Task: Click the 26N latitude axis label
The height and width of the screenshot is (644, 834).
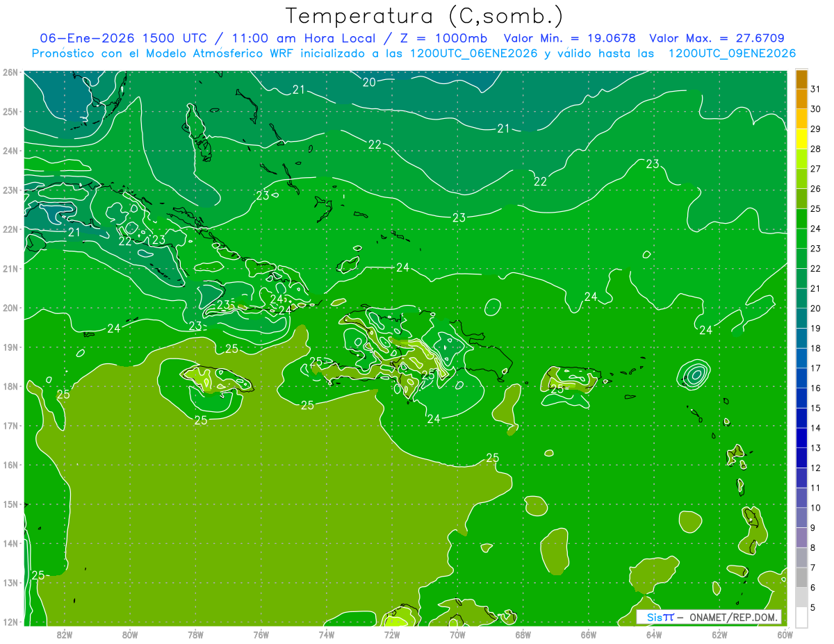Action: [x=10, y=72]
